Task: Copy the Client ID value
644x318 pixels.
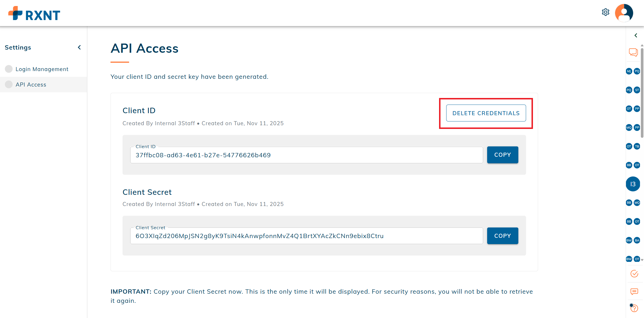Action: pos(502,155)
